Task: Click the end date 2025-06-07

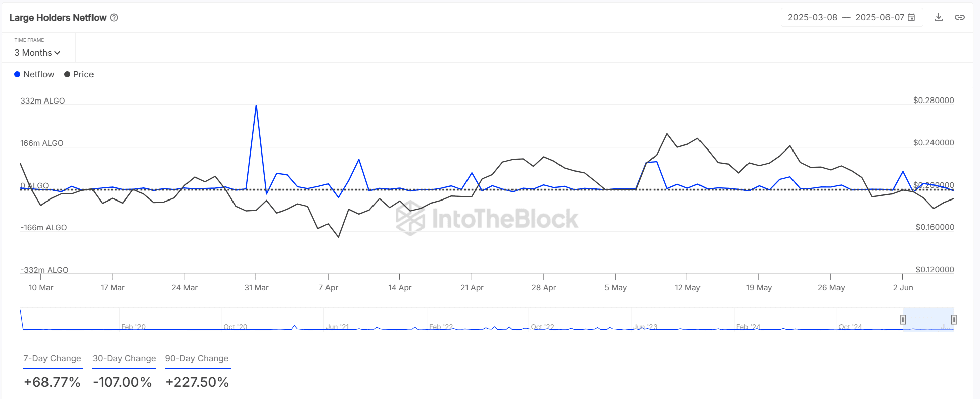Action: tap(879, 18)
